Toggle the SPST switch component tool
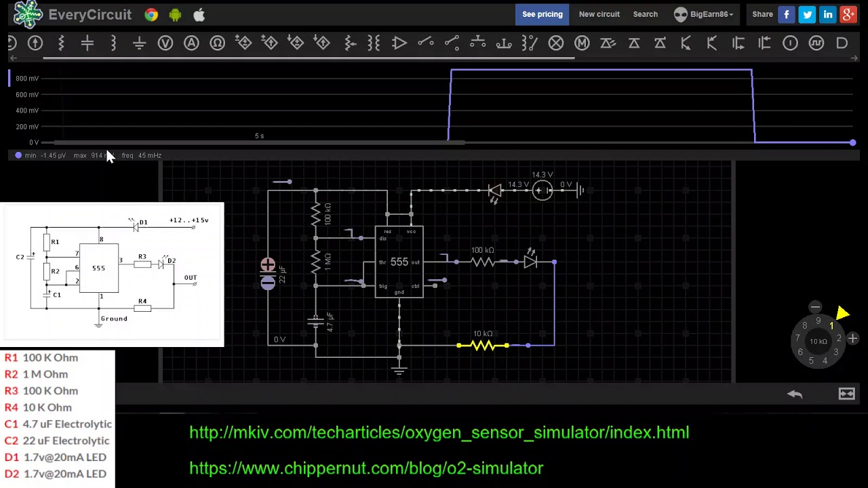The image size is (868, 488). 426,43
